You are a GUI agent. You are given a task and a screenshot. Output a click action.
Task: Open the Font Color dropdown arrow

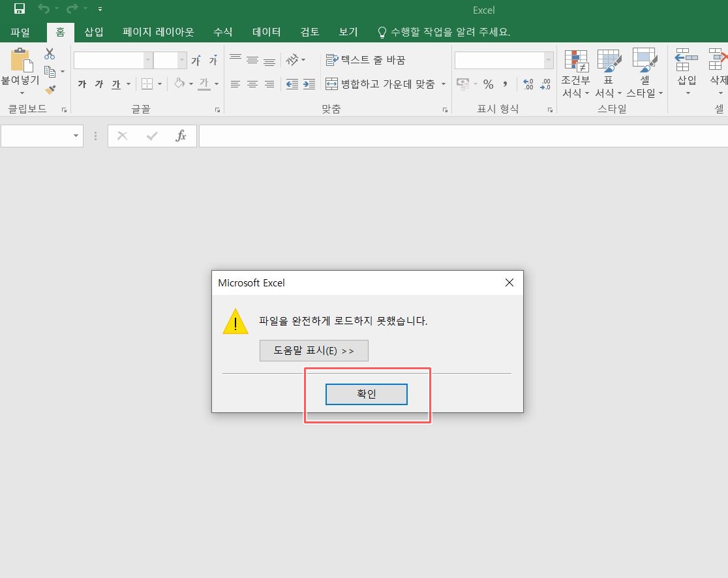coord(217,84)
